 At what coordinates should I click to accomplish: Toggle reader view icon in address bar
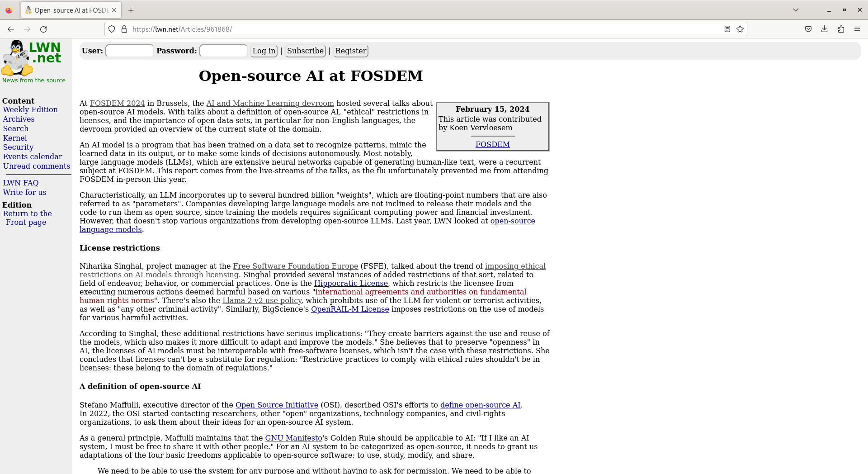[x=727, y=29]
